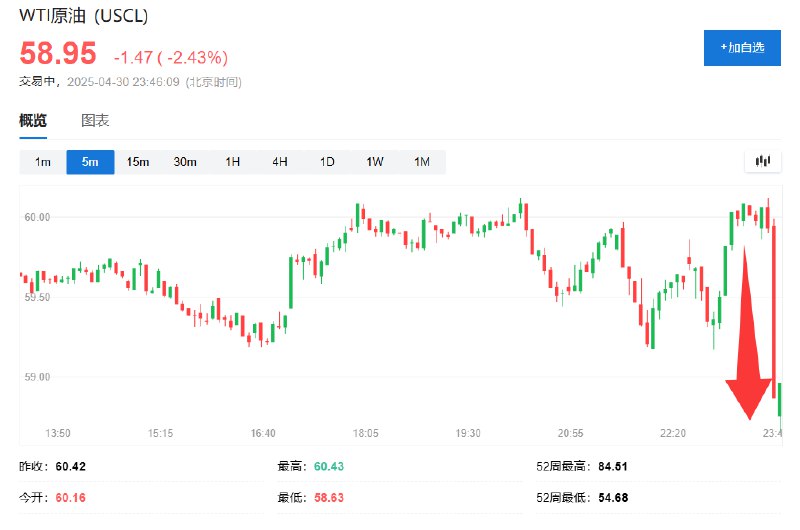Click the 最高 value 60.43
The width and height of the screenshot is (800, 530).
click(x=329, y=466)
